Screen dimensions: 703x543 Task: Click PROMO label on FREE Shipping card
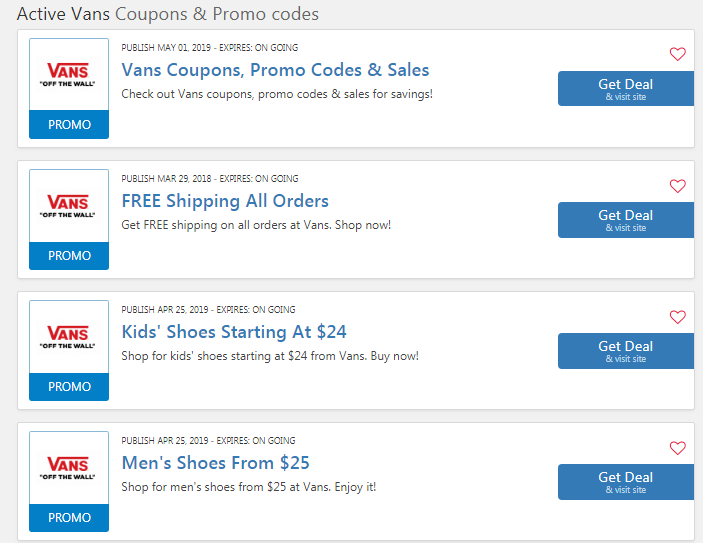(x=69, y=256)
